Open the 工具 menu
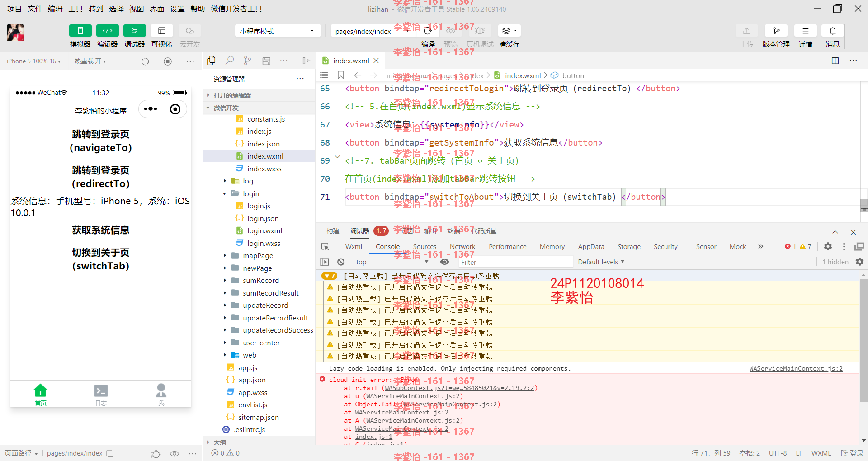868x461 pixels. tap(75, 9)
